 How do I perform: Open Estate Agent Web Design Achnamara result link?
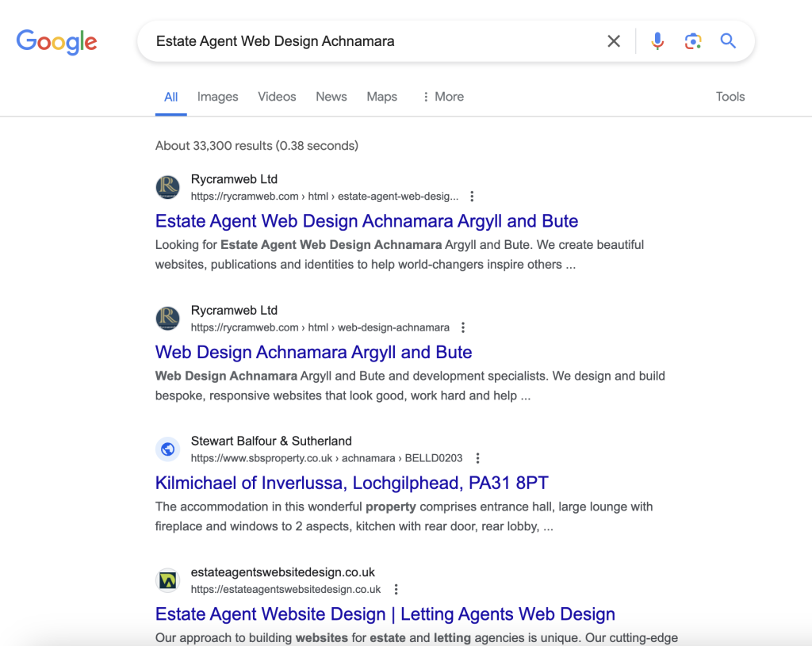pyautogui.click(x=366, y=221)
